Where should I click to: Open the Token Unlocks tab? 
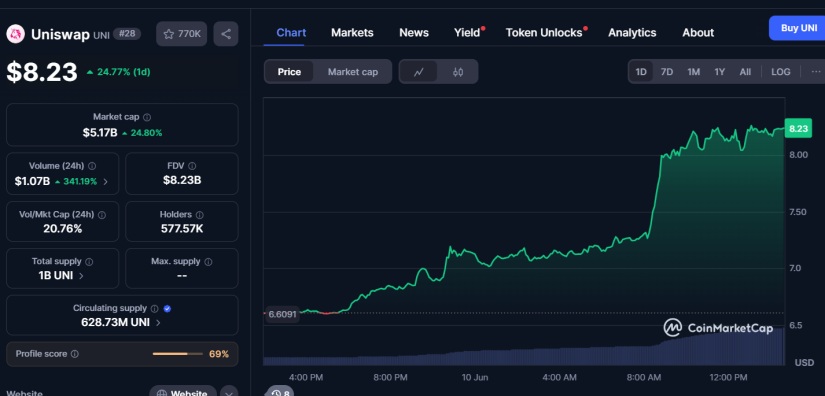544,33
